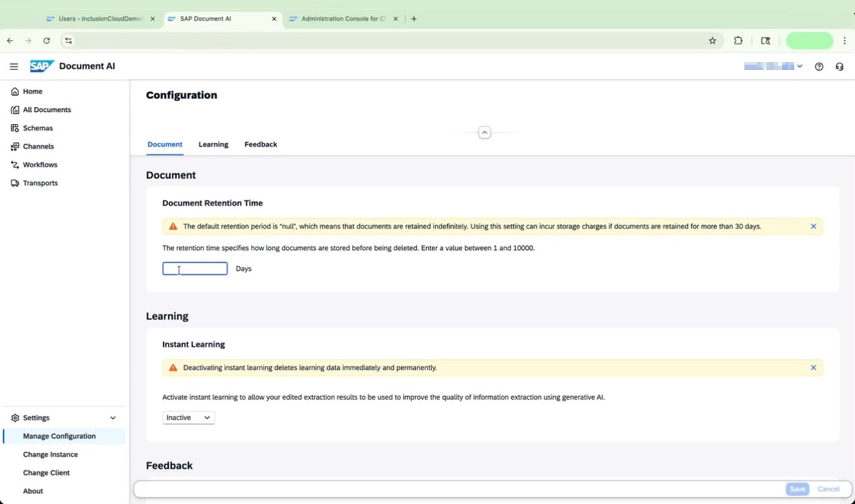The width and height of the screenshot is (855, 504).
Task: Open a new browser tab
Action: [414, 19]
